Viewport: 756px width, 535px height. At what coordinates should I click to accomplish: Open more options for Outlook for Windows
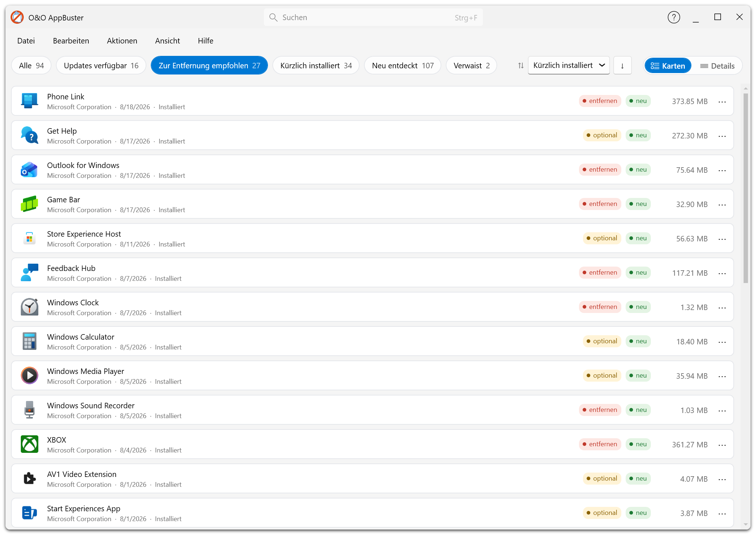point(722,170)
